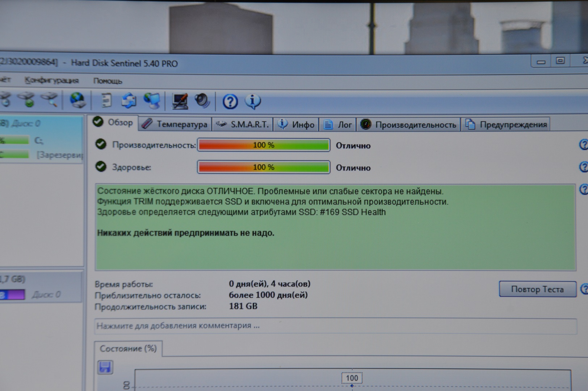The width and height of the screenshot is (588, 391).
Task: Switch to the Лог tab
Action: point(338,125)
